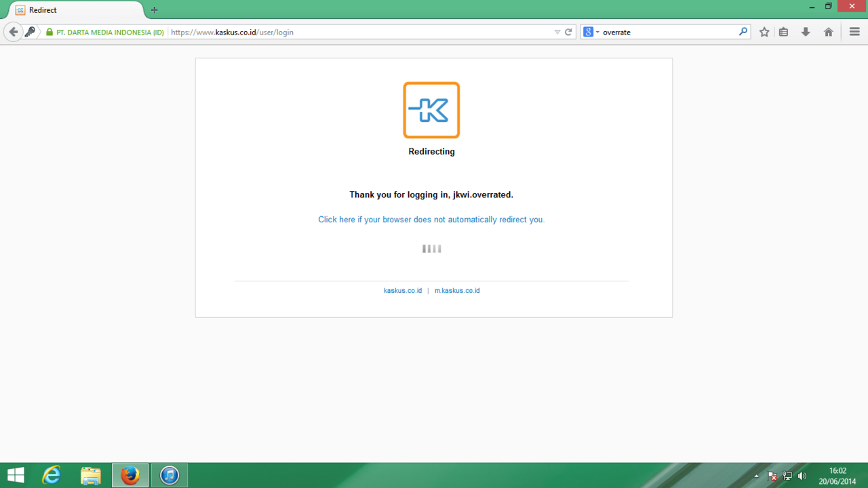Show the bookmarks list icon
This screenshot has height=488, width=868.
click(x=783, y=32)
